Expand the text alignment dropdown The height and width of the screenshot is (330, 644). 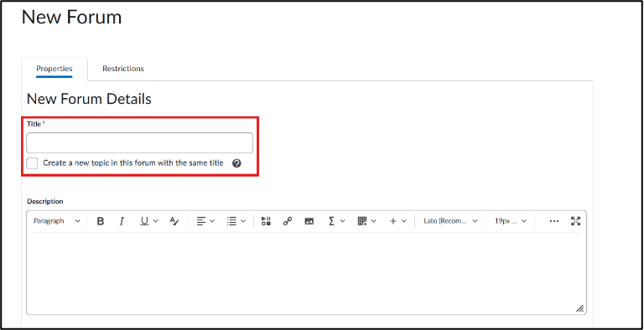tap(205, 221)
